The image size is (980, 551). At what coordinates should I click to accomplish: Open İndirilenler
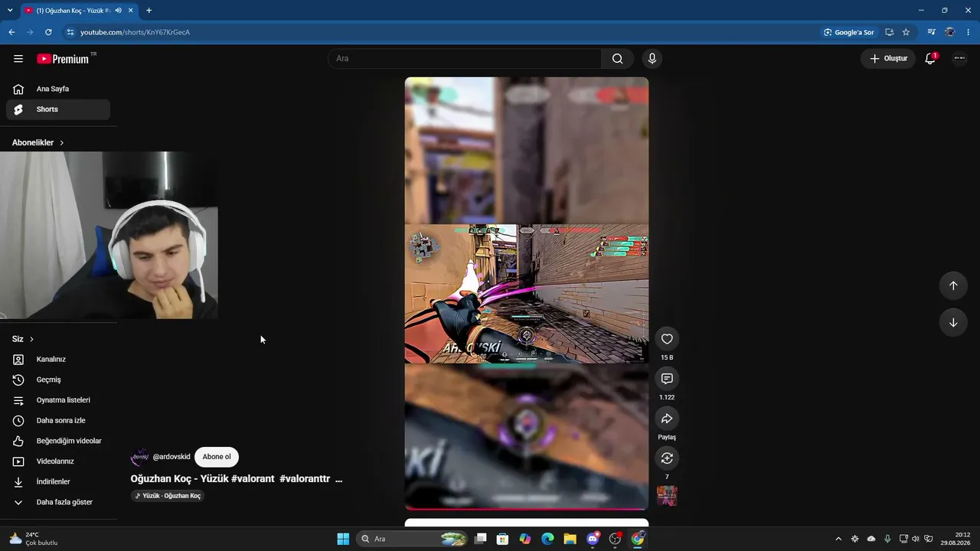pos(58,482)
